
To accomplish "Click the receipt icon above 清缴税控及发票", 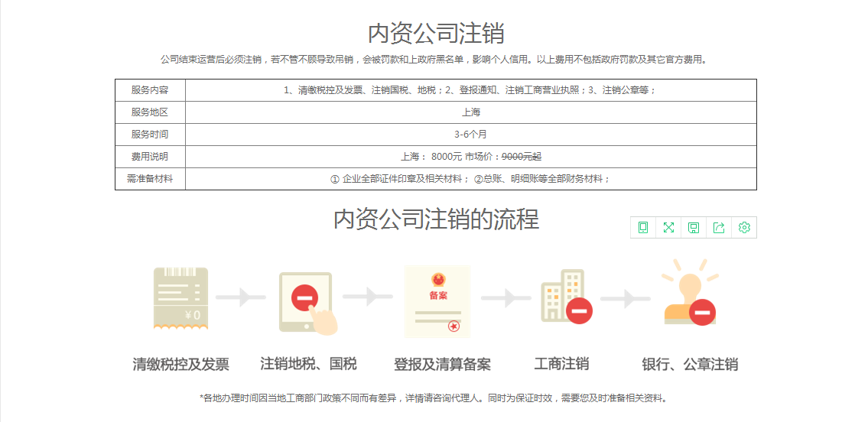I will (x=180, y=298).
